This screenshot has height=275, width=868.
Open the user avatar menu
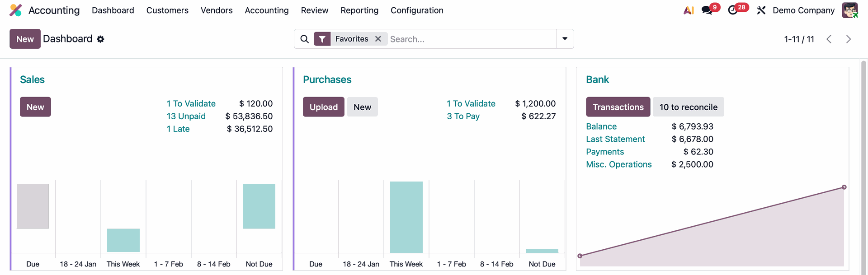point(849,10)
